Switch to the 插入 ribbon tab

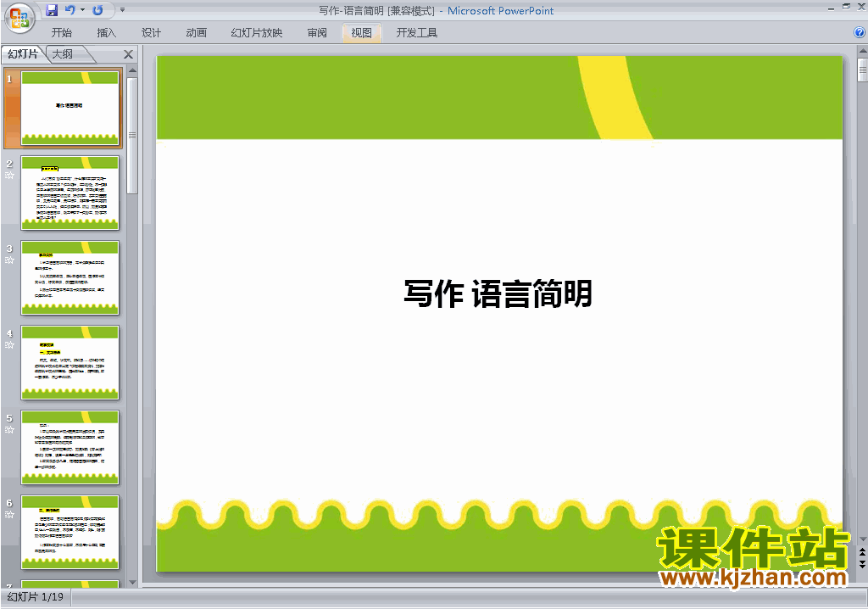tap(106, 33)
